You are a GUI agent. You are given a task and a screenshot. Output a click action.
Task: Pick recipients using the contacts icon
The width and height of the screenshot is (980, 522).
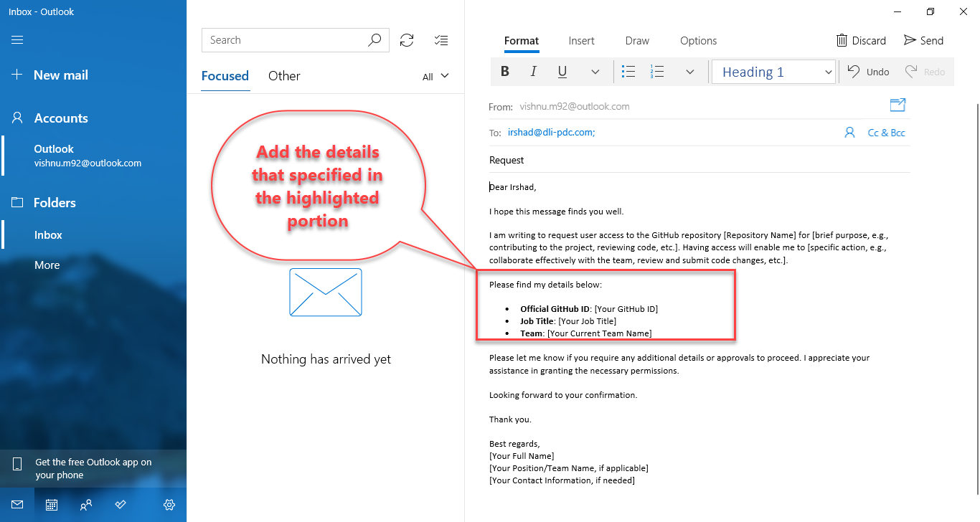850,132
